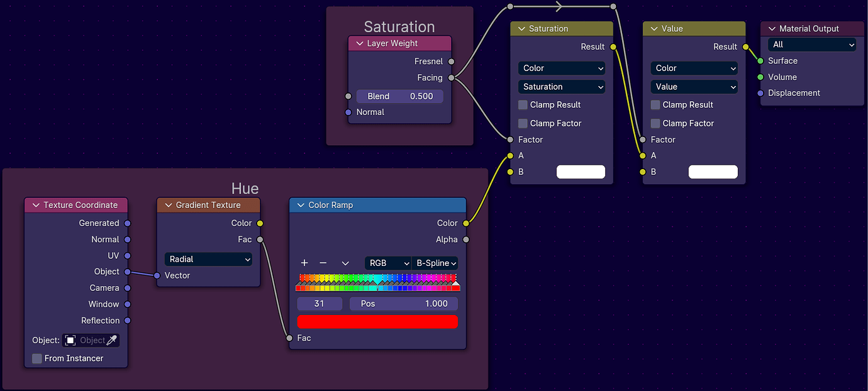Collapse the Color Ramp node header
The height and width of the screenshot is (391, 868).
300,204
